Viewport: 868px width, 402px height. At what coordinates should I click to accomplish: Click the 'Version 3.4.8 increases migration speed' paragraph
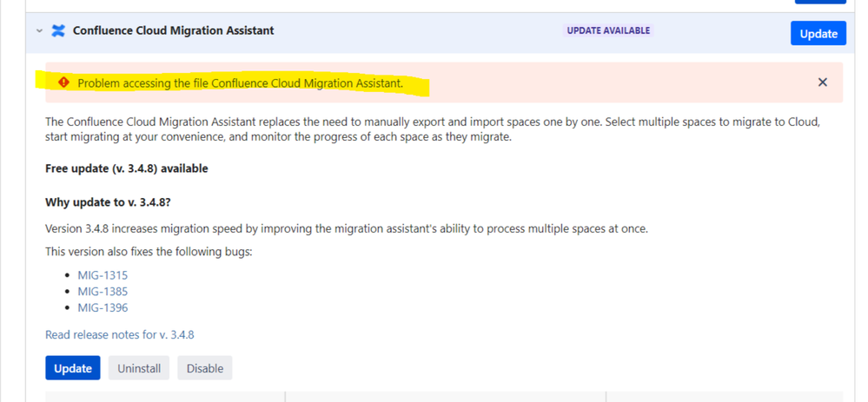[347, 228]
